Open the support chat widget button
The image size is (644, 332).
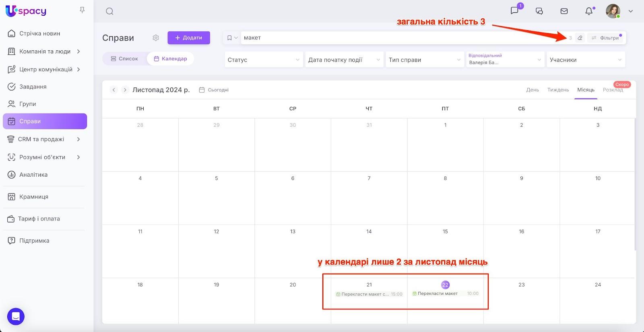(16, 317)
